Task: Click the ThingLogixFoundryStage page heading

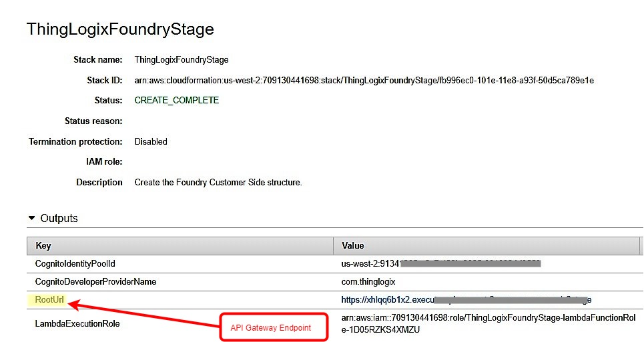Action: tap(120, 29)
